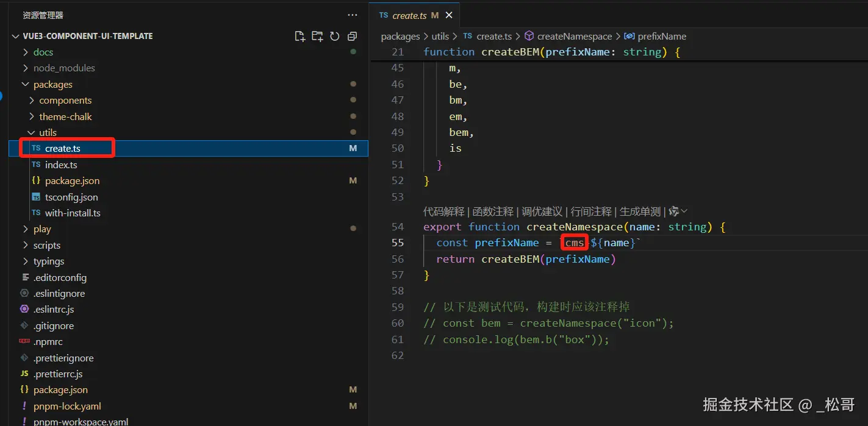Click line number 55 in the gutter
868x426 pixels.
click(x=398, y=243)
